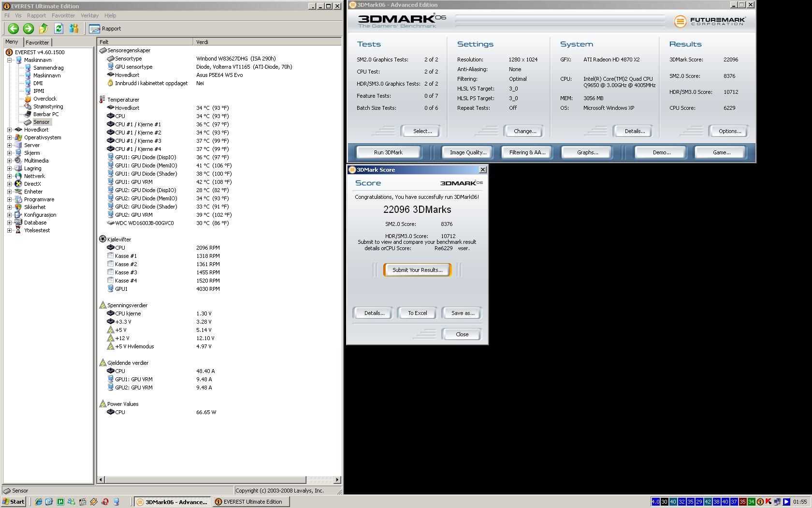Click the green Back arrow in EVEREST toolbar
The image size is (812, 508).
click(x=14, y=29)
